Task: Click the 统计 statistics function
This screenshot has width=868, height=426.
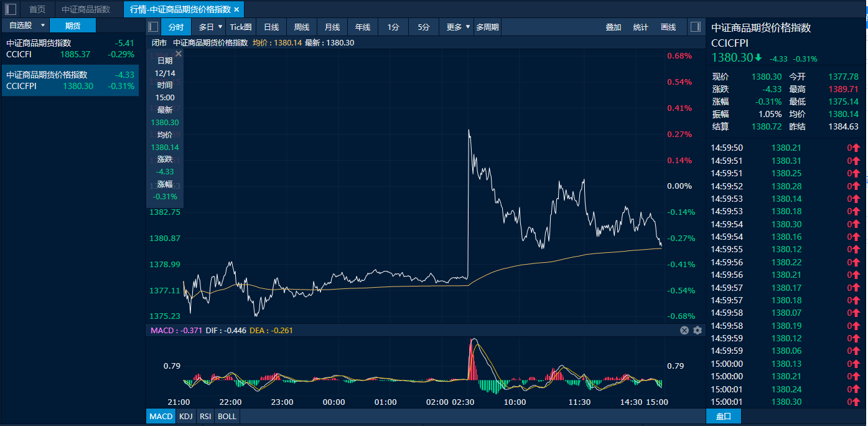Action: click(x=640, y=26)
